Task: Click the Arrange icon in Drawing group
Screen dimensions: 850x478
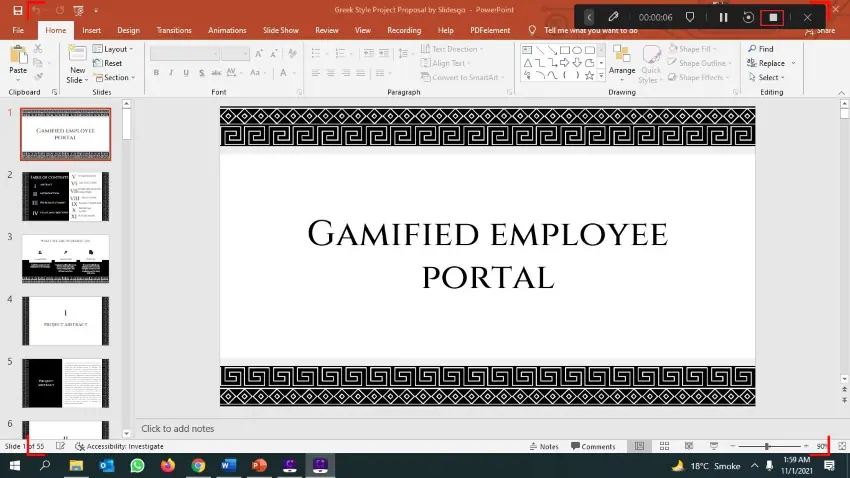Action: [621, 54]
